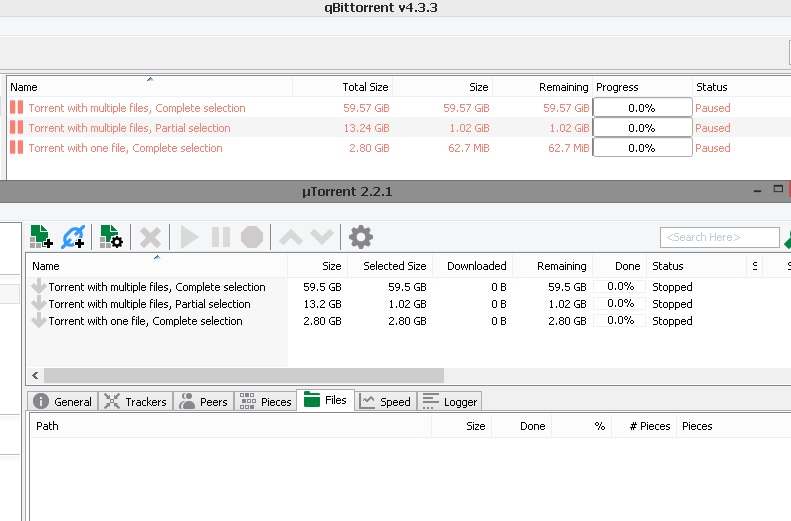
Task: Sort by Progress column in qBittorrent
Action: pyautogui.click(x=642, y=87)
